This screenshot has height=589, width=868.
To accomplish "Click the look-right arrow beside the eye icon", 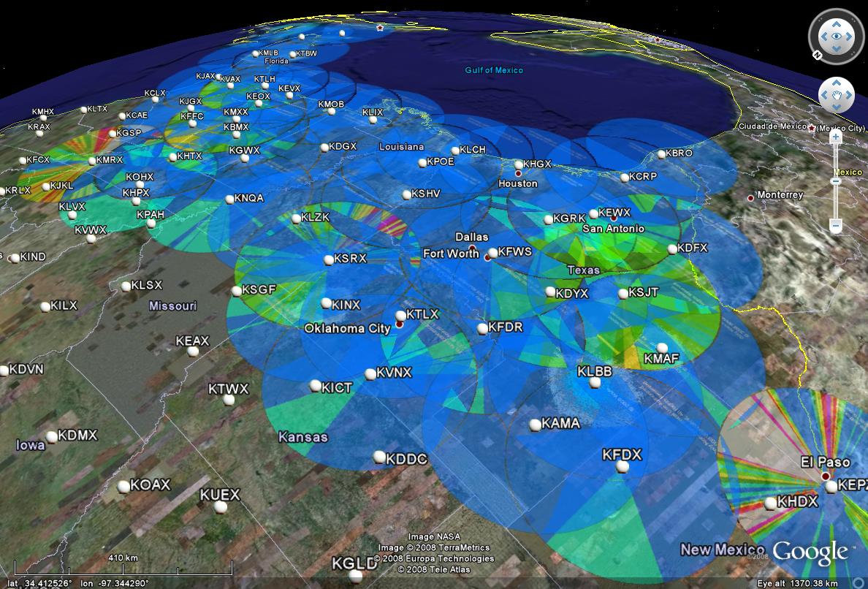I will [849, 35].
